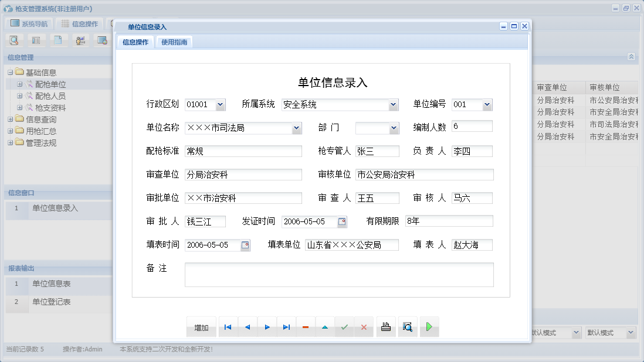The width and height of the screenshot is (644, 362).
Task: Open the 所属系统 dropdown
Action: [392, 104]
